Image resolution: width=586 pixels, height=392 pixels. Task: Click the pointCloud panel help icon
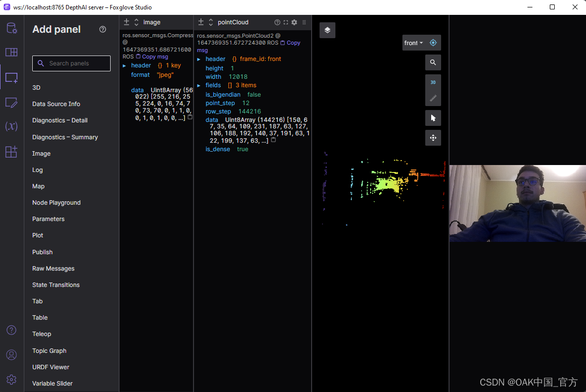277,22
